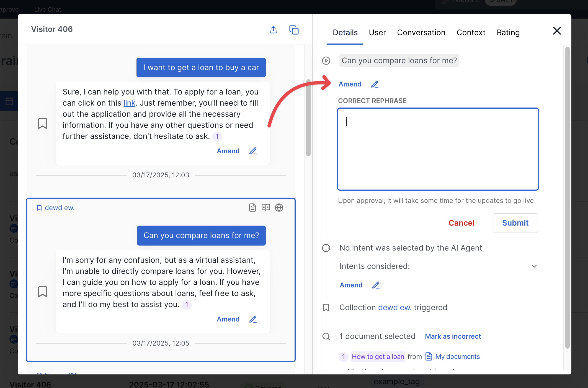Click bookmark icon by Collection triggered
The image size is (588, 388).
[326, 308]
